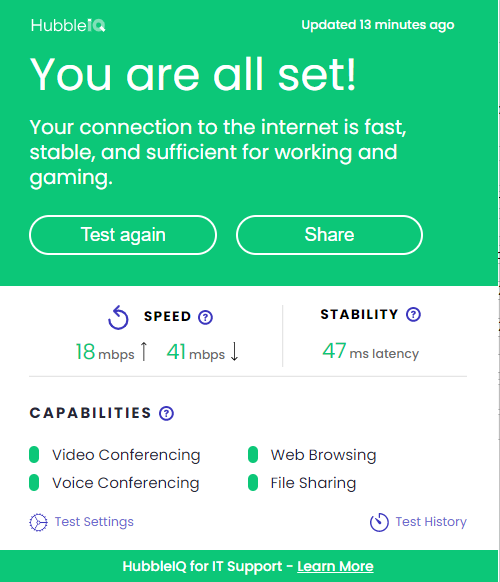The width and height of the screenshot is (500, 582).
Task: Click the Video Conferencing green indicator
Action: [34, 455]
